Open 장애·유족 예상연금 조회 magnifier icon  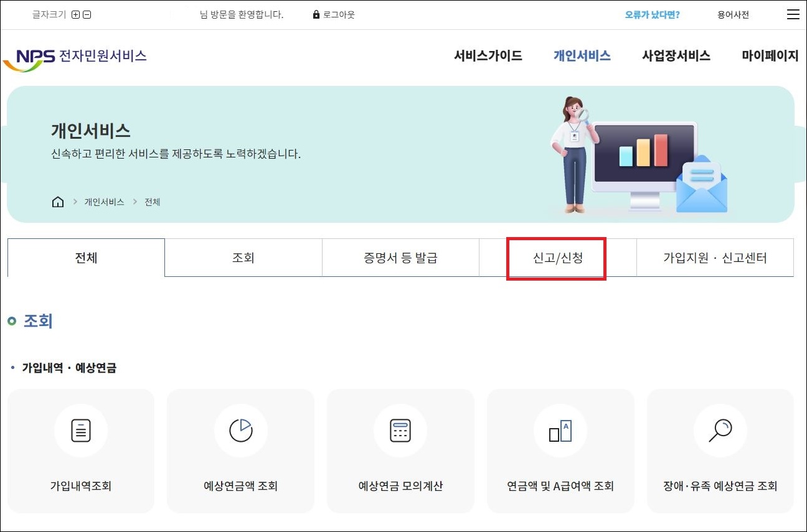point(720,430)
